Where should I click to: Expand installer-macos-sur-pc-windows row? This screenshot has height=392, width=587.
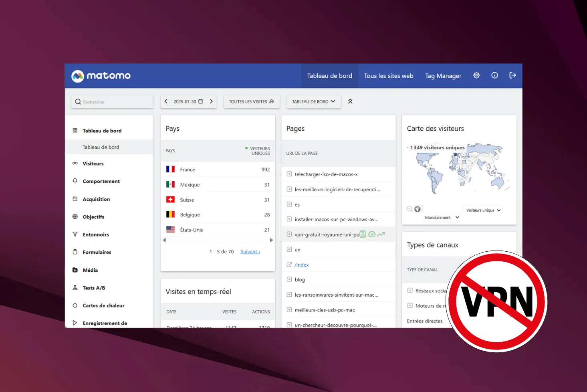point(289,219)
